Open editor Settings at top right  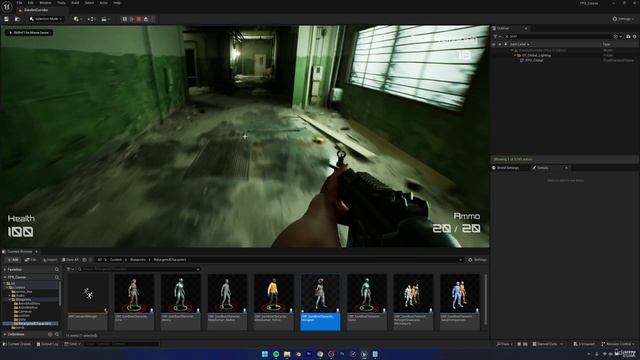(623, 19)
